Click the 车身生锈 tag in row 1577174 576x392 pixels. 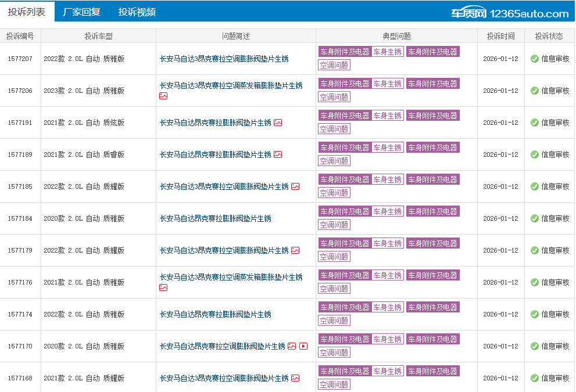pos(388,307)
